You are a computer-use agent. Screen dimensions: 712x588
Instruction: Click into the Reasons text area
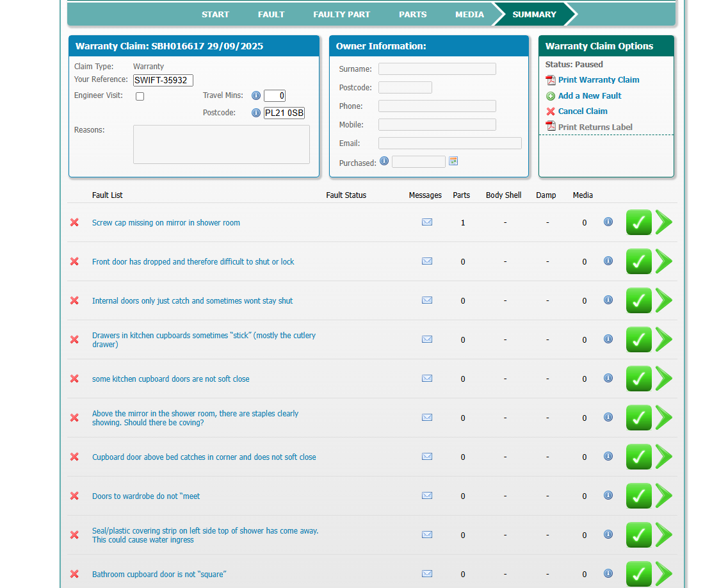(221, 144)
